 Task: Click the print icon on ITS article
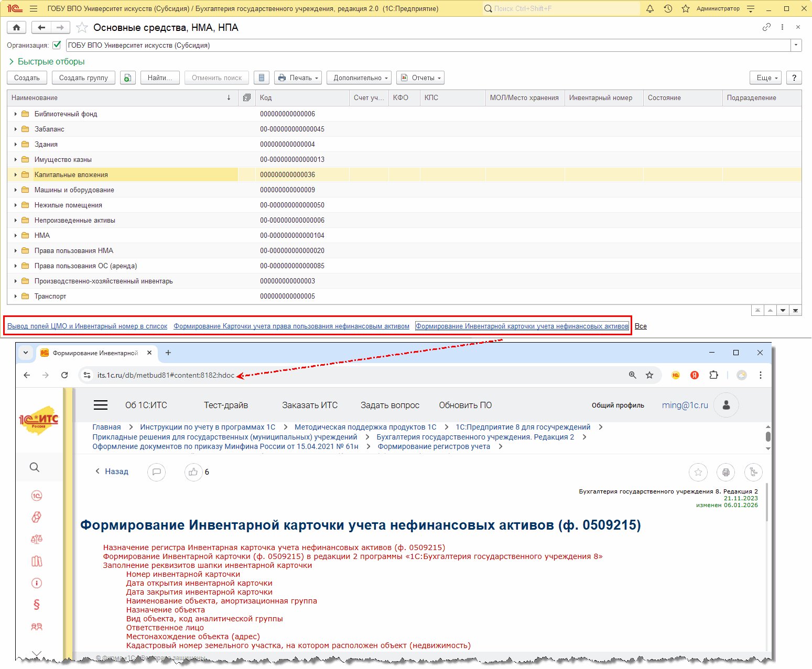tap(726, 472)
